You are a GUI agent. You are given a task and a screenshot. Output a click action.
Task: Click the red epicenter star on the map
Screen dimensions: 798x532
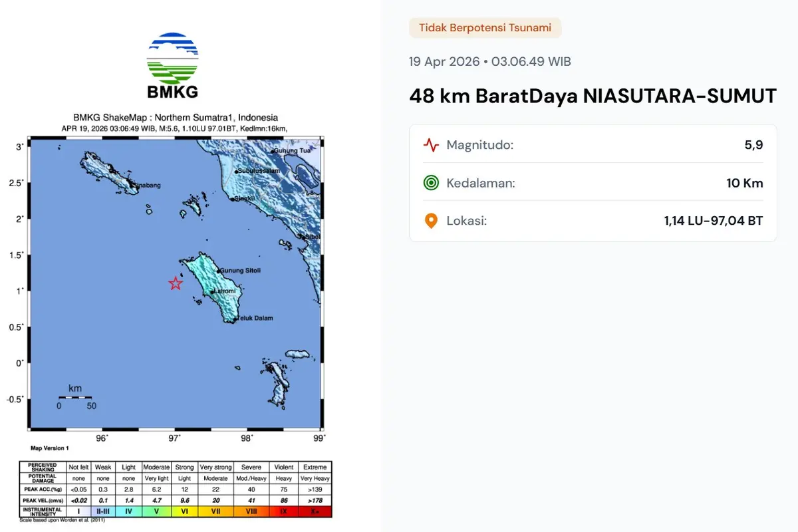[x=176, y=283]
